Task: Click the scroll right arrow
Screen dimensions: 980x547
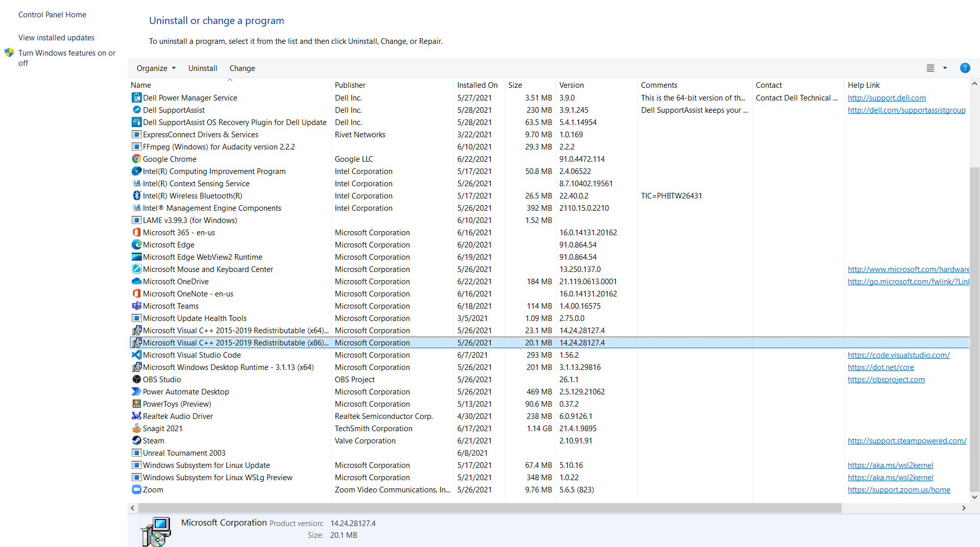Action: (x=964, y=508)
